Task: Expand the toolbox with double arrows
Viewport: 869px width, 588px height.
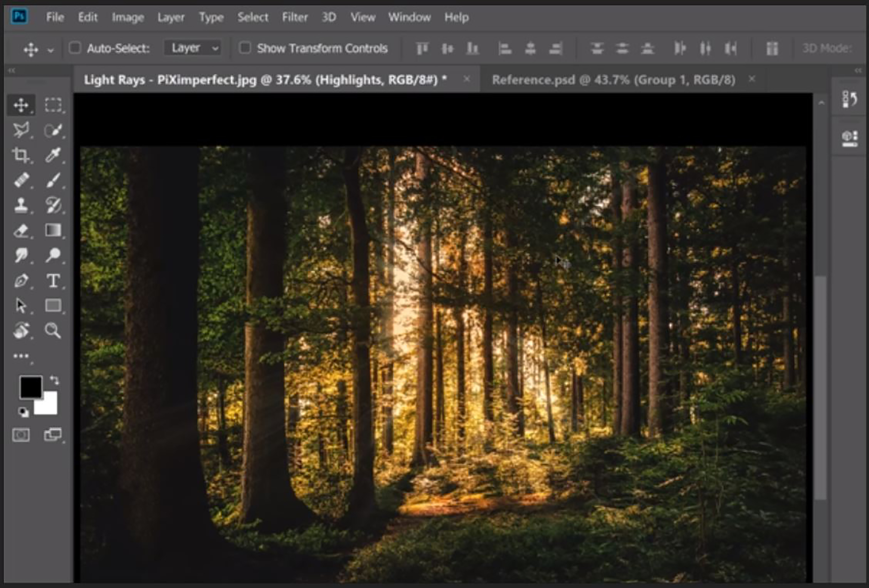Action: click(x=12, y=70)
